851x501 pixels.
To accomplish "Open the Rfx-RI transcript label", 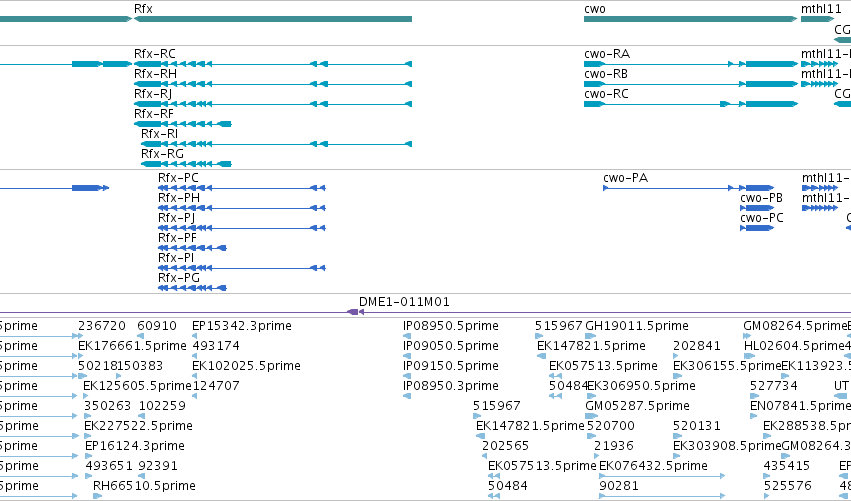I will [x=160, y=134].
